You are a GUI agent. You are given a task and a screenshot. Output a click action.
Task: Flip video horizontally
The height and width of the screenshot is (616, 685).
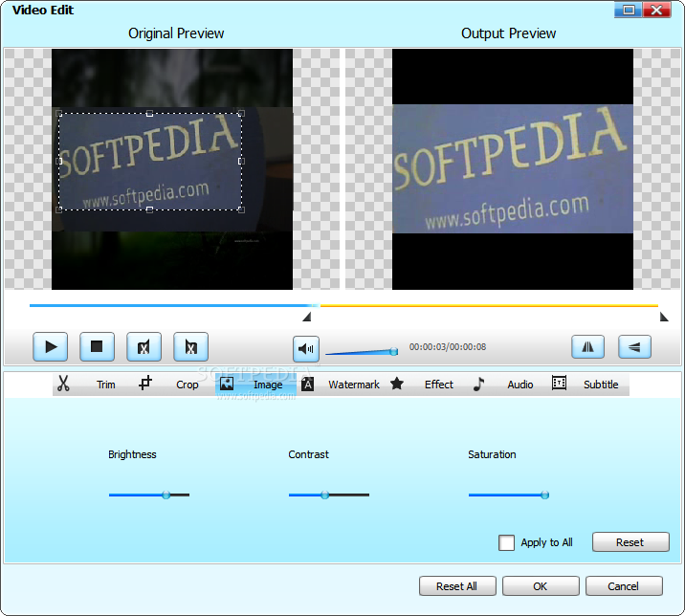pos(588,347)
